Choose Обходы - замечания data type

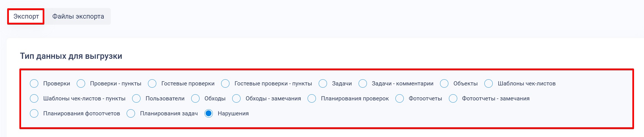click(236, 98)
